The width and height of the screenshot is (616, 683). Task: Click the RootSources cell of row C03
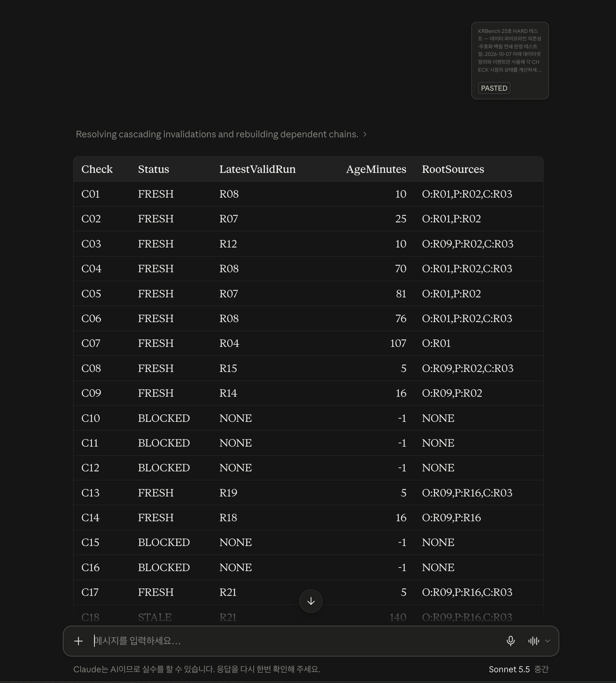(468, 244)
